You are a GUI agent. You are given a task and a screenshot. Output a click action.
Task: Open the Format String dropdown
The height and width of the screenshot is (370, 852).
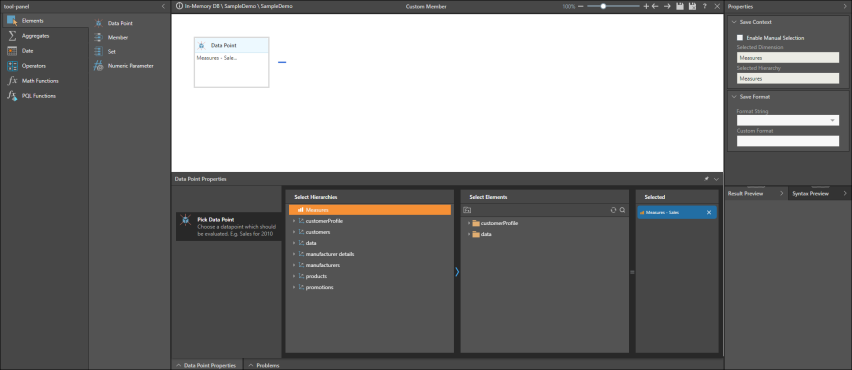click(x=833, y=121)
